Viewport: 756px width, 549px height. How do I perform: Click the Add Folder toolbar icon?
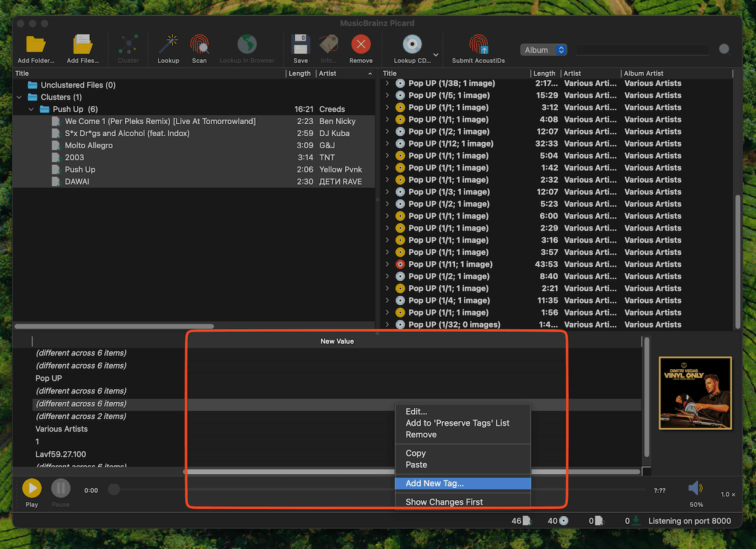click(x=36, y=46)
